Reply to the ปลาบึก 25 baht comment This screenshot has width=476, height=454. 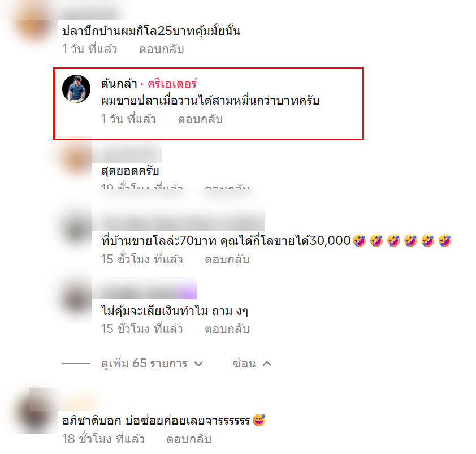point(161,49)
